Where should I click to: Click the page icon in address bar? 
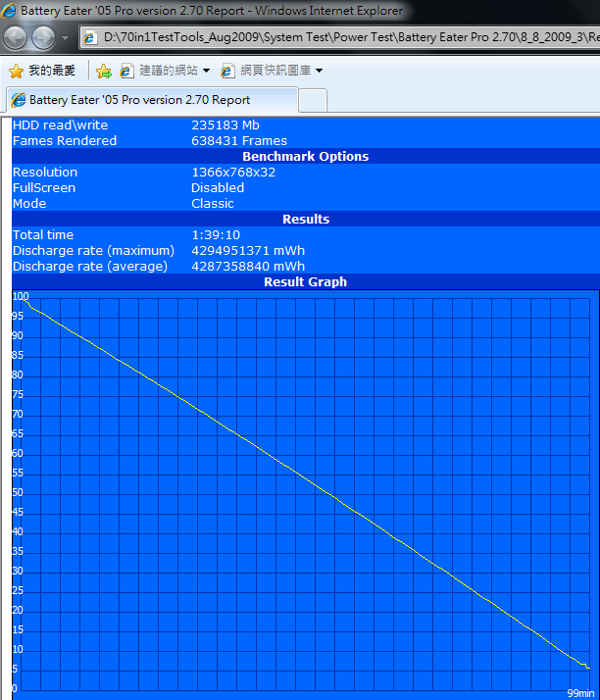[90, 38]
